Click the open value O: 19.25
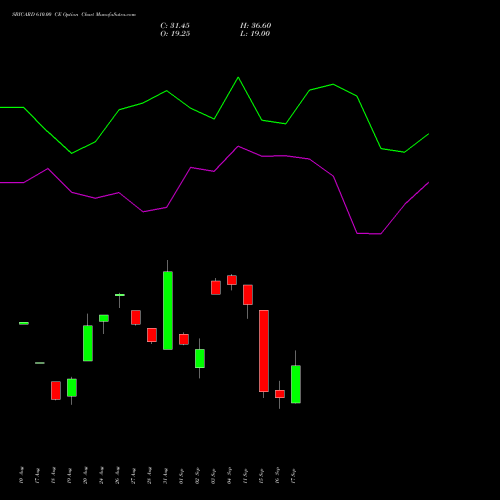Screen dimensions: 500x500 coord(175,34)
